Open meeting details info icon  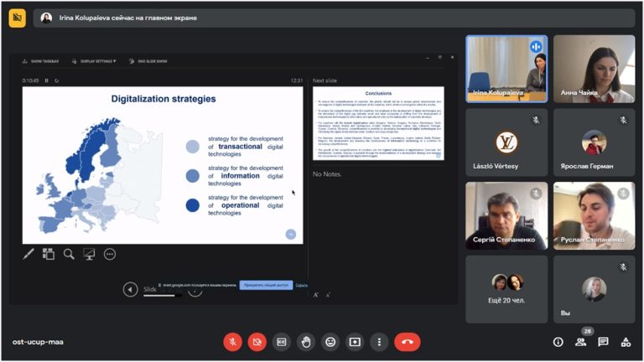tap(558, 342)
